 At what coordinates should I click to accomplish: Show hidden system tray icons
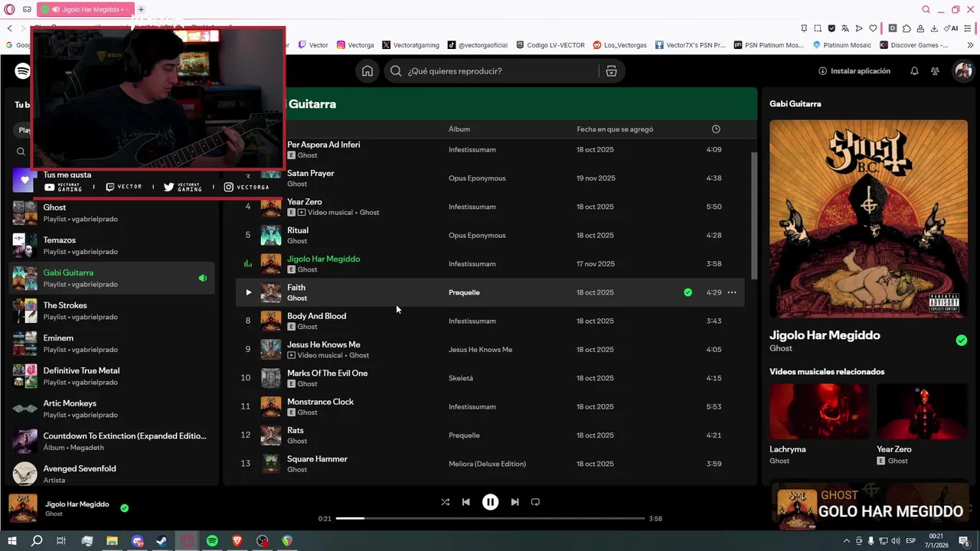pyautogui.click(x=848, y=541)
